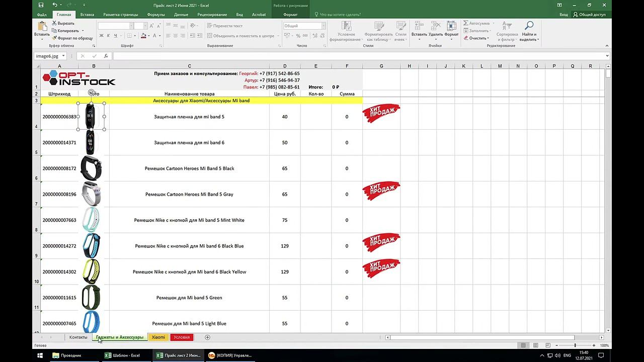This screenshot has width=644, height=362.
Task: Switch to the Formulas (Формулы) tab
Action: pyautogui.click(x=156, y=15)
